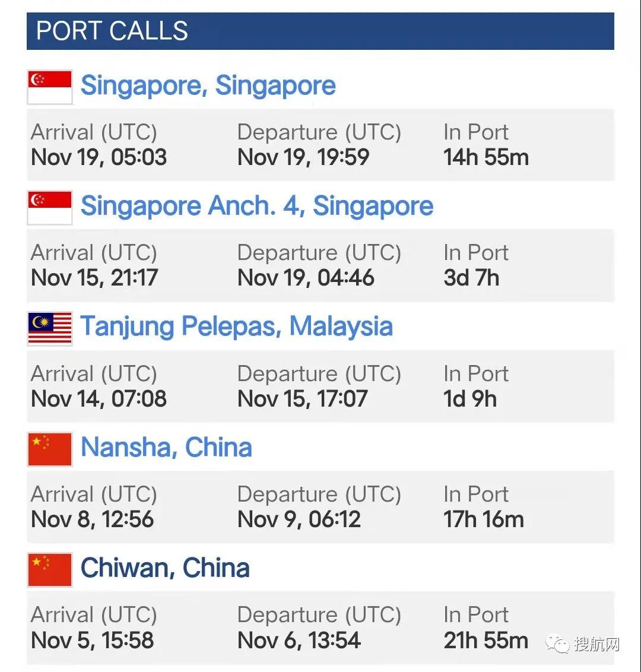This screenshot has height=672, width=641.
Task: Select the Nov 19, 05:03 arrival time
Action: tap(99, 157)
